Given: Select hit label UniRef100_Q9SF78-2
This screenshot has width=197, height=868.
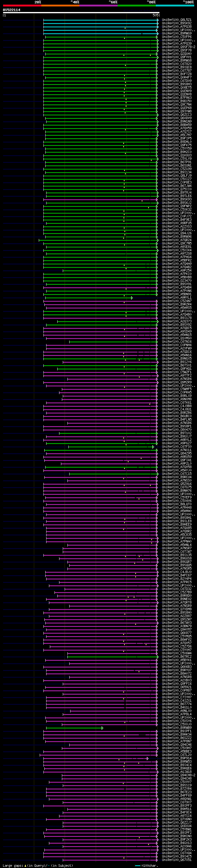Looking at the screenshot, I should coord(179,47).
